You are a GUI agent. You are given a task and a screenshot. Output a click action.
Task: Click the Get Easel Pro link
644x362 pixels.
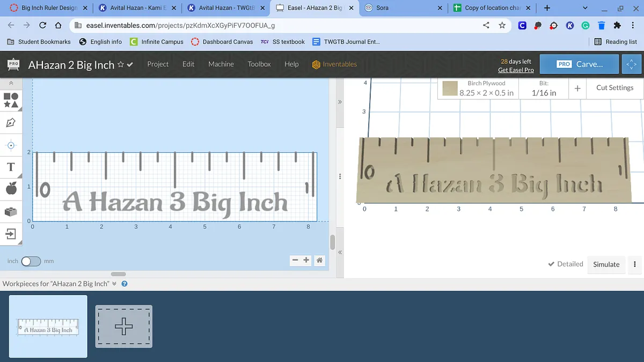515,70
